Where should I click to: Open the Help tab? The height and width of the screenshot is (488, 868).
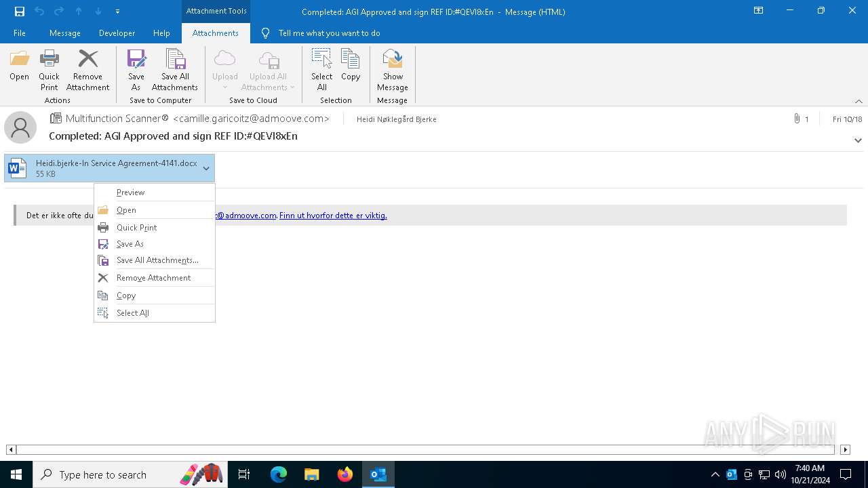click(x=161, y=33)
